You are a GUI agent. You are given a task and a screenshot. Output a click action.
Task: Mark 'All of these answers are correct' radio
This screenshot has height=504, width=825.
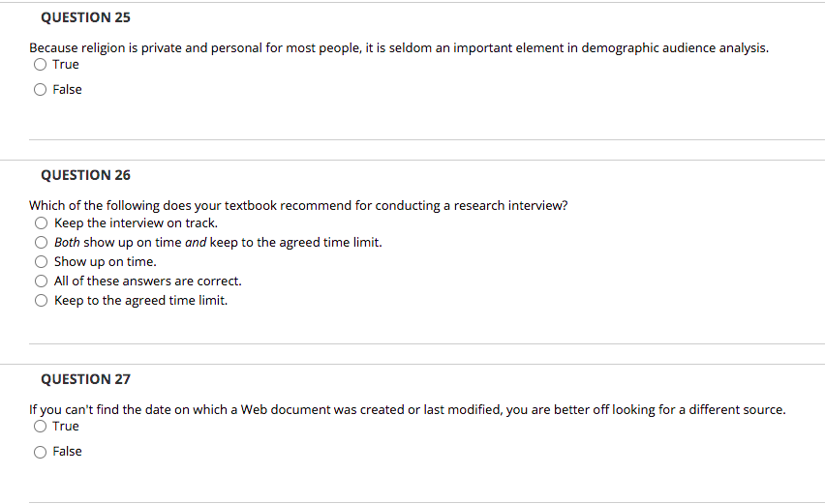(x=41, y=282)
